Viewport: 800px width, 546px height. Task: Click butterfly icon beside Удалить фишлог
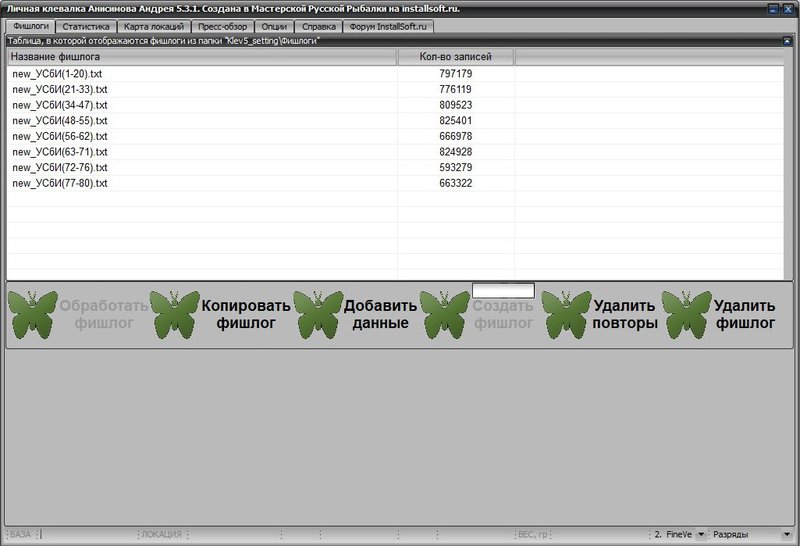[687, 314]
